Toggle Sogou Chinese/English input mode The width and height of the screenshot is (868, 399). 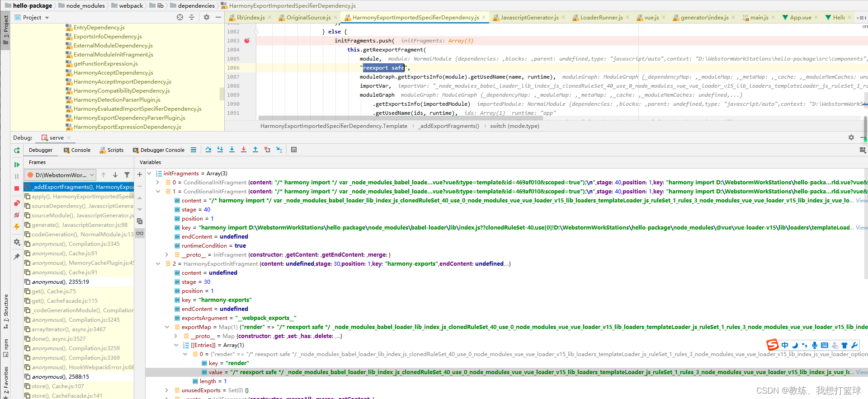click(x=785, y=345)
